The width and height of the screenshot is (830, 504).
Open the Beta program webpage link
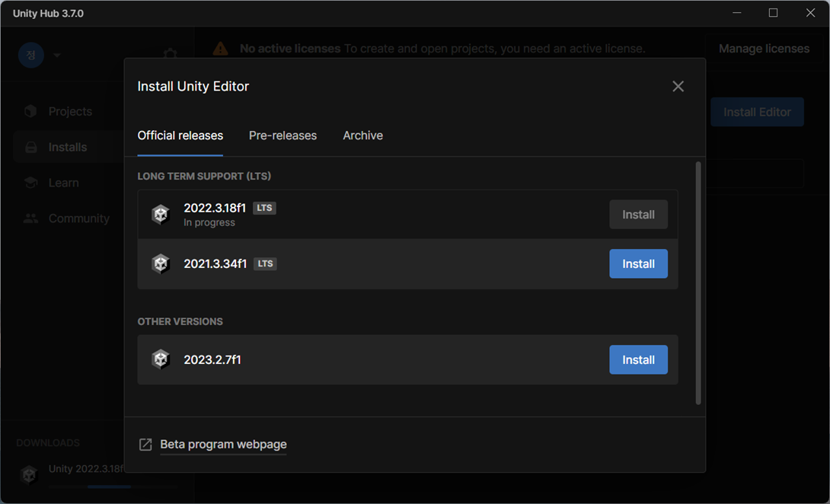223,444
